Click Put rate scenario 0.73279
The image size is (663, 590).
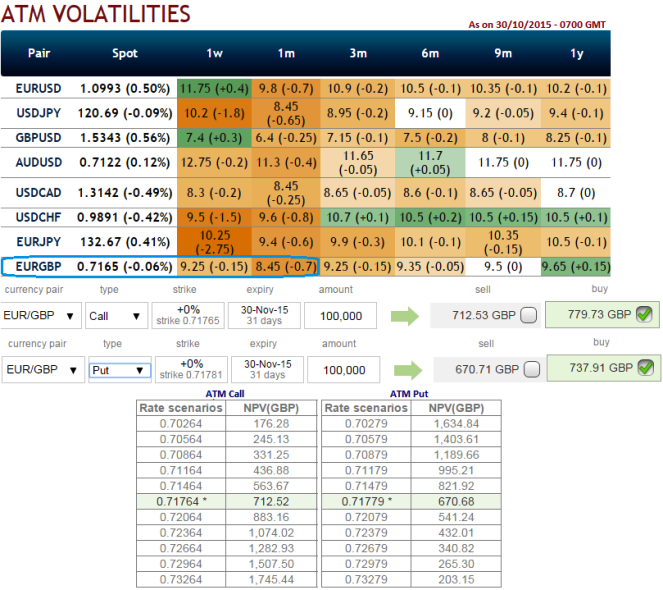[x=366, y=579]
